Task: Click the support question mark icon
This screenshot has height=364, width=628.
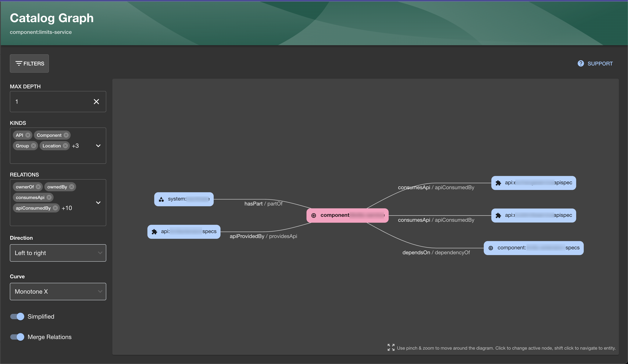Action: (x=581, y=64)
